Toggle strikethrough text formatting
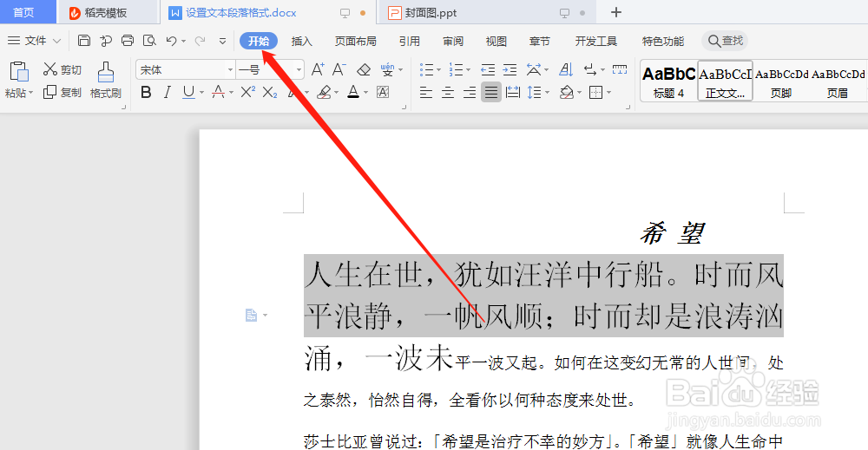The image size is (868, 450). [219, 92]
